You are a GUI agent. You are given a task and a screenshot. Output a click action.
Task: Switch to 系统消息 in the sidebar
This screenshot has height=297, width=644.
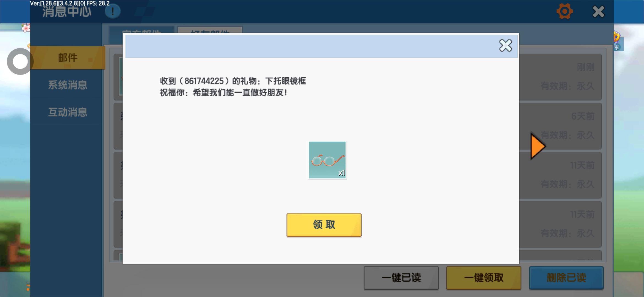[x=68, y=85]
